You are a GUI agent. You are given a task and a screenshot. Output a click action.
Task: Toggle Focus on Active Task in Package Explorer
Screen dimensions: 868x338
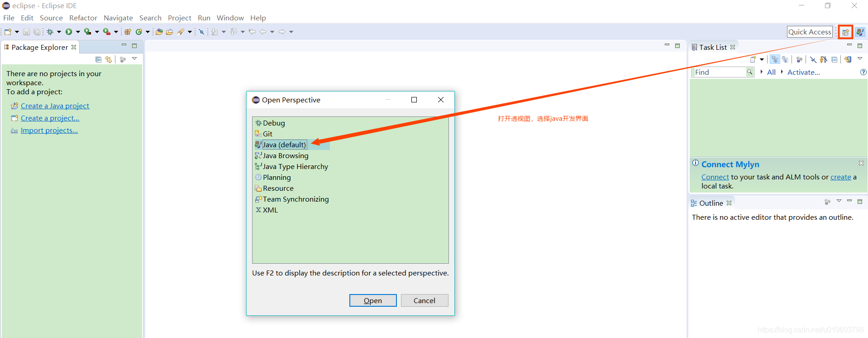pos(123,59)
